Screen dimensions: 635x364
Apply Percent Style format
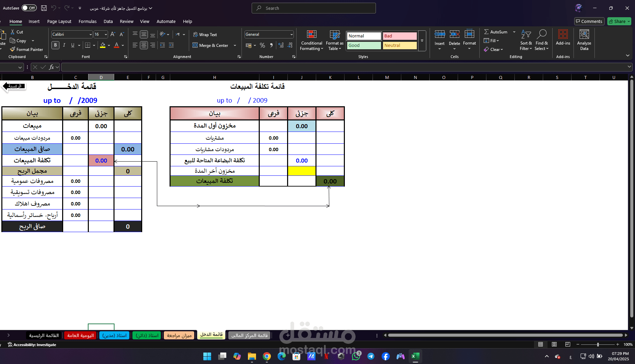(262, 45)
